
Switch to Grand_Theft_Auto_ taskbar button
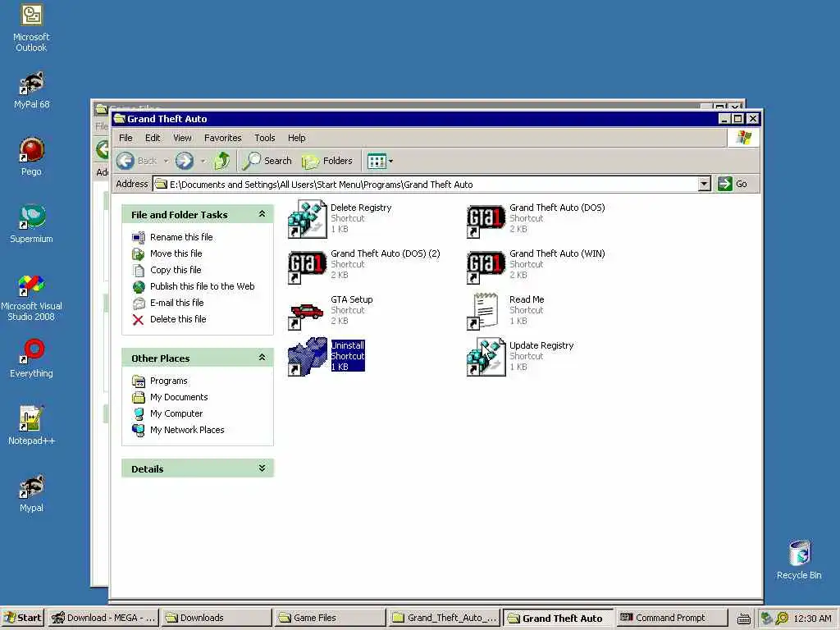pos(442,618)
